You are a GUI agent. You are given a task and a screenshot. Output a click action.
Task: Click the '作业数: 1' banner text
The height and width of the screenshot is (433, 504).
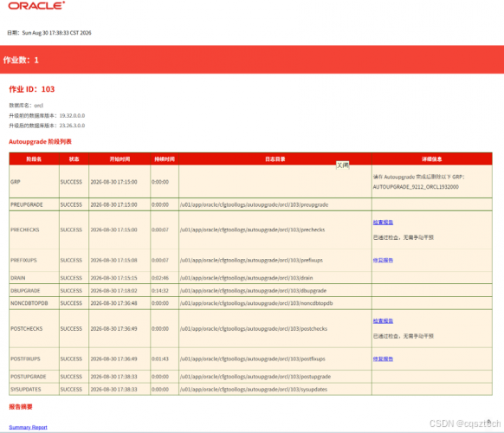(21, 60)
